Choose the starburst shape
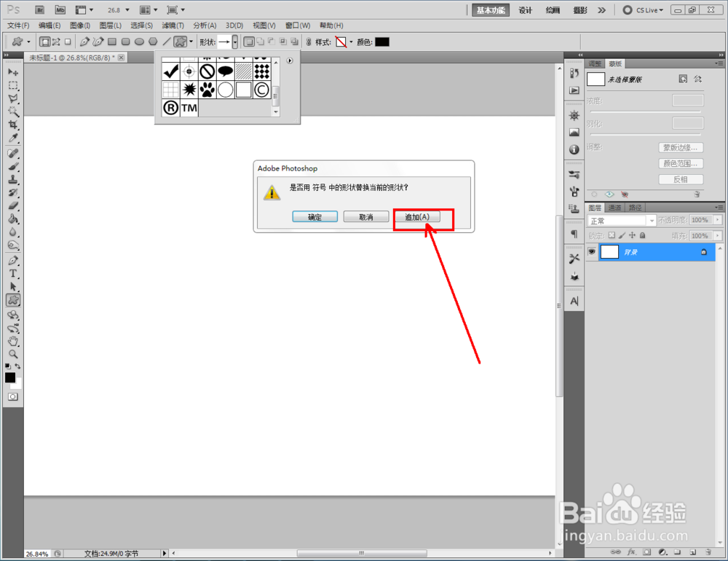 [189, 90]
